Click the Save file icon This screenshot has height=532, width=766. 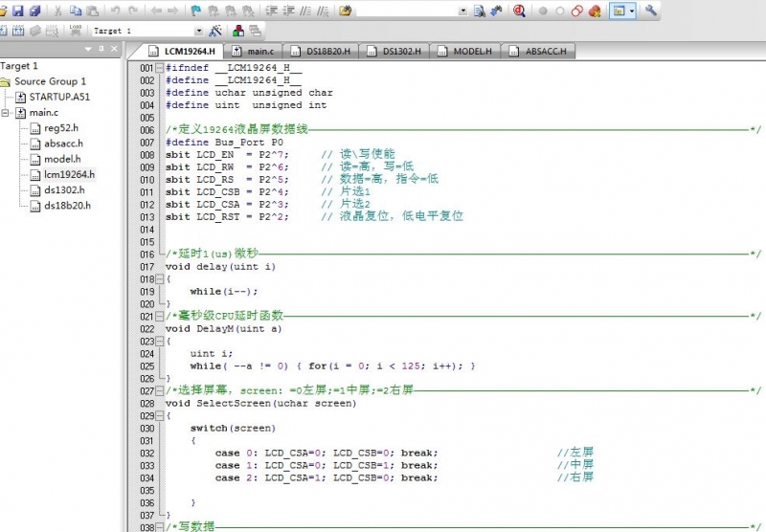tap(17, 11)
